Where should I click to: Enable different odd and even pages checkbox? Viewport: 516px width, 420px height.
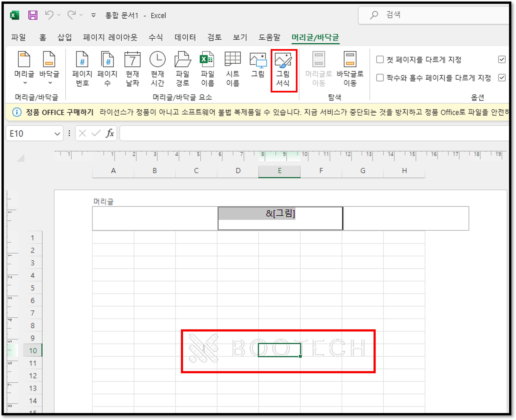[380, 78]
